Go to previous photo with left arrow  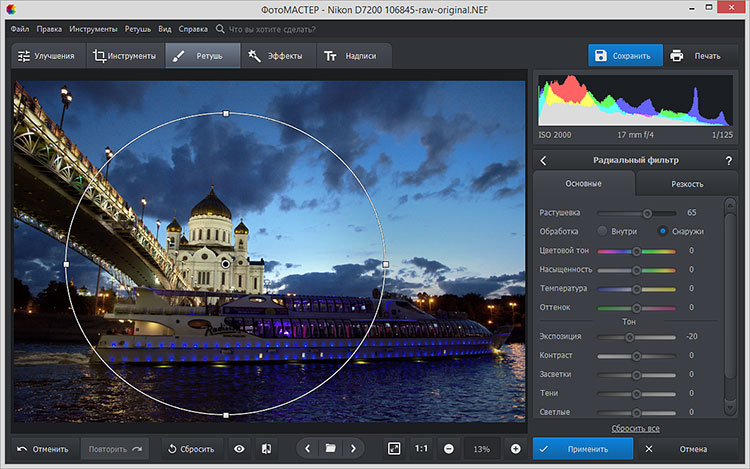tap(307, 449)
